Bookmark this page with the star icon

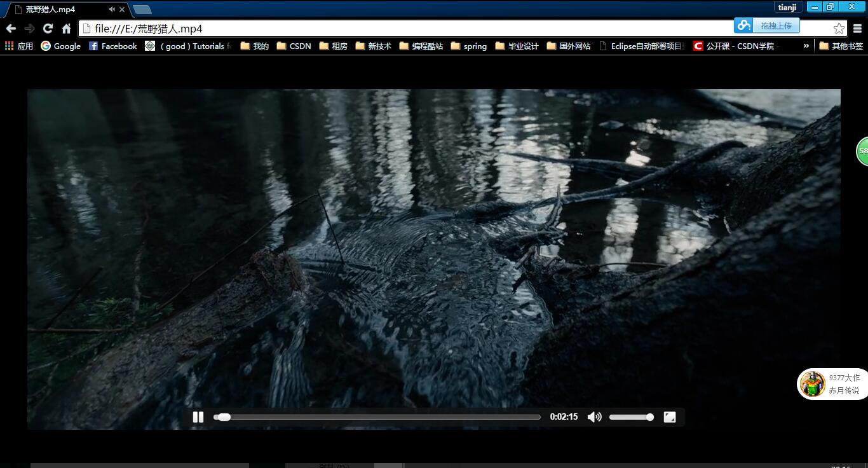coord(839,29)
